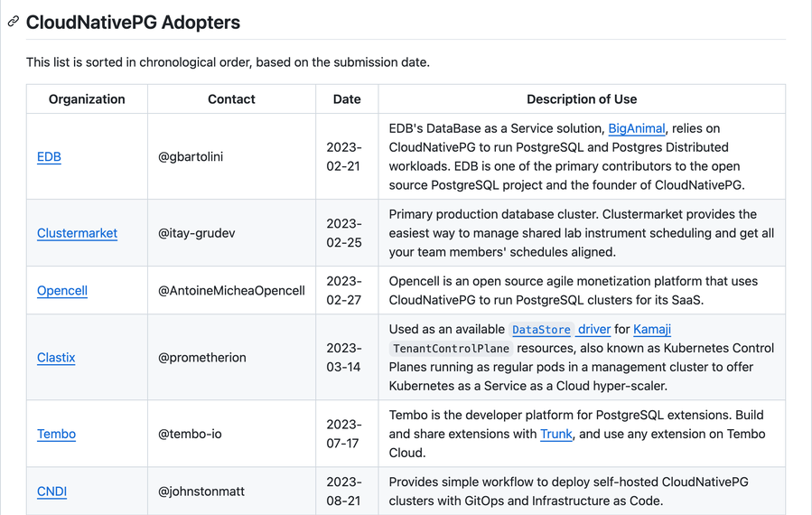Click the @gbartolini contact cell
The height and width of the screenshot is (515, 812).
[191, 156]
